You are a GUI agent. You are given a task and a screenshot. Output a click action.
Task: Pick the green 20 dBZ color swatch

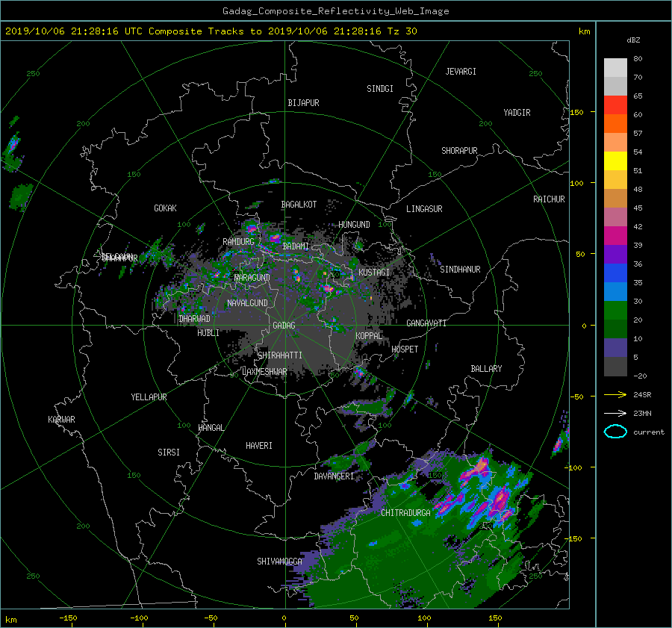pyautogui.click(x=615, y=311)
